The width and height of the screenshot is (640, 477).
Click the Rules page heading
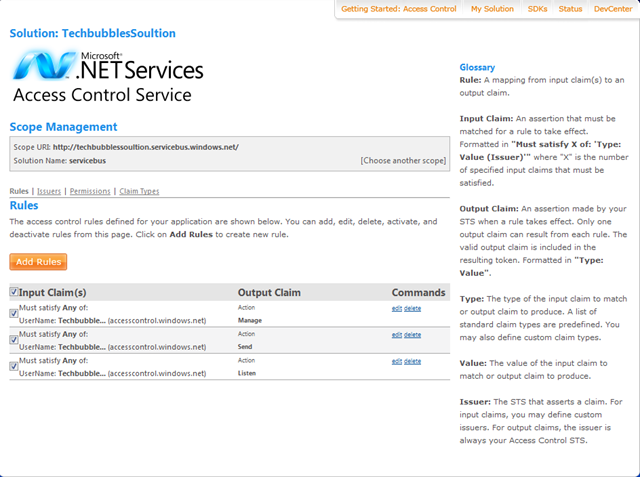24,205
